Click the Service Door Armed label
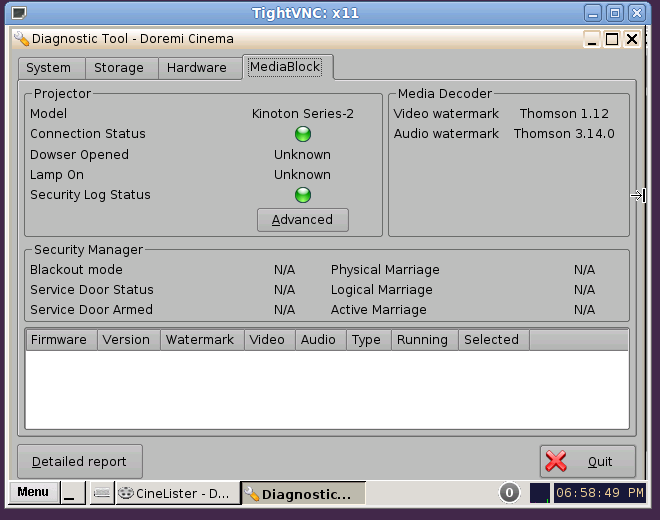Image resolution: width=660 pixels, height=520 pixels. [91, 310]
